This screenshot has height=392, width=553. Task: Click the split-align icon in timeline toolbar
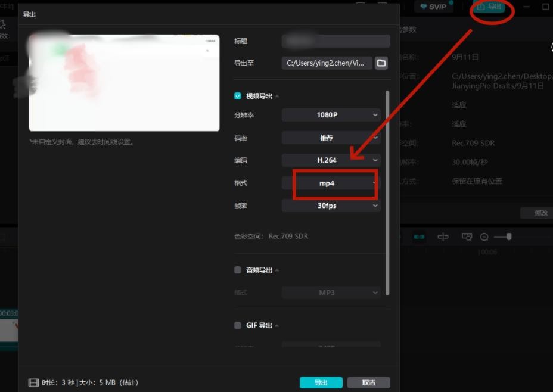(x=443, y=237)
